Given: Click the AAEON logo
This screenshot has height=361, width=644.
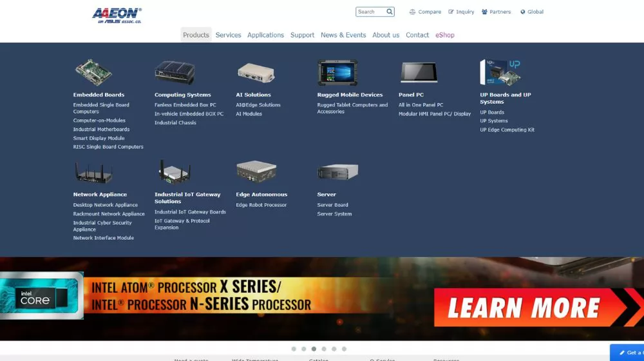Looking at the screenshot, I should pyautogui.click(x=117, y=15).
